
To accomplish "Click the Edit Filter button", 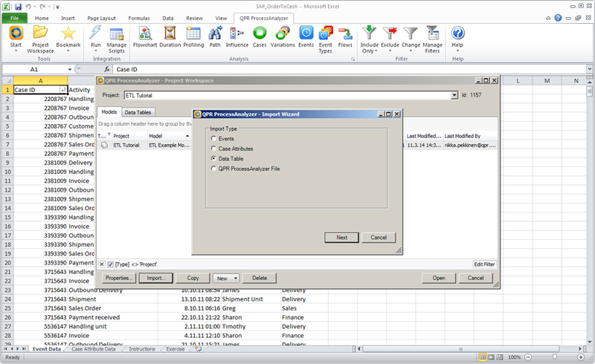I will tap(484, 264).
